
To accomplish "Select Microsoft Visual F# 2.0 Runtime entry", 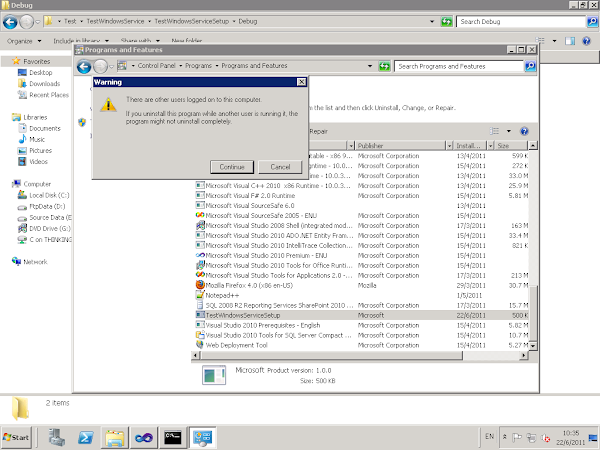I will coord(362,196).
